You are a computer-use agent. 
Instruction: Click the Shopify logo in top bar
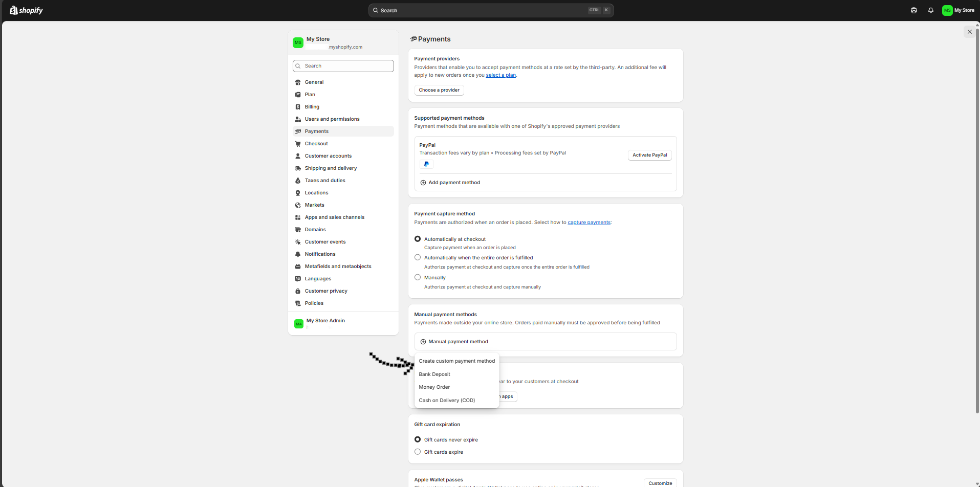point(26,10)
